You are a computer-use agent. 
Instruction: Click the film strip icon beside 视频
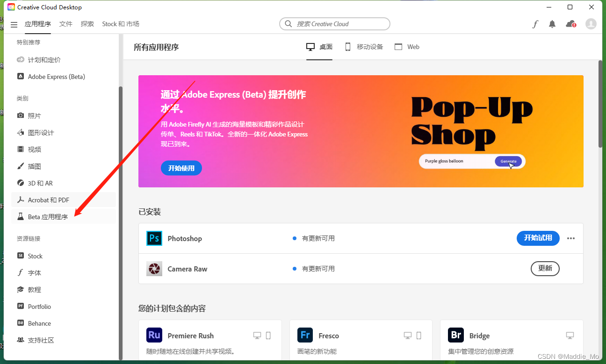[21, 149]
